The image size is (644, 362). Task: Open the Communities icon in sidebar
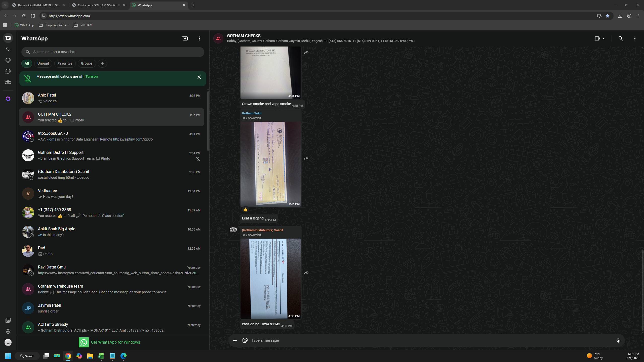8,82
